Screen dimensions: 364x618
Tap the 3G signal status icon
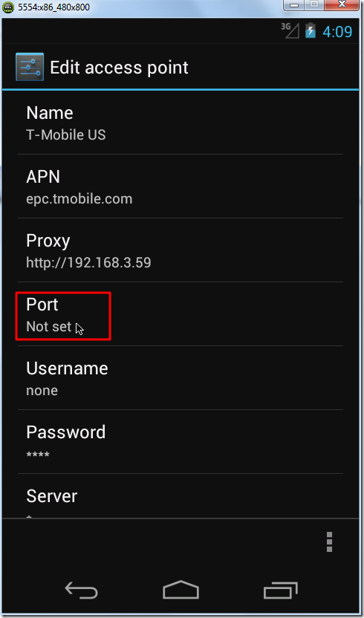(290, 30)
